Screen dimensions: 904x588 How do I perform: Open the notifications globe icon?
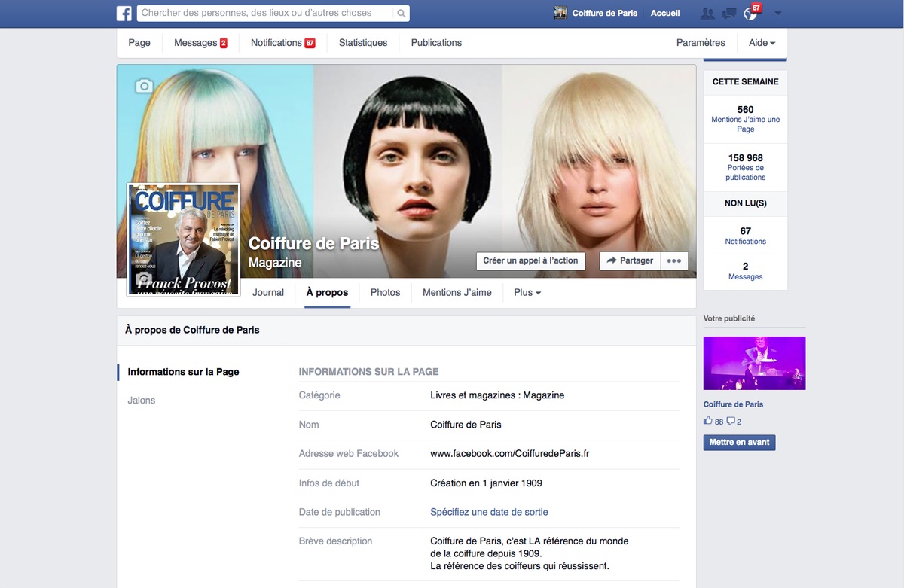(750, 14)
